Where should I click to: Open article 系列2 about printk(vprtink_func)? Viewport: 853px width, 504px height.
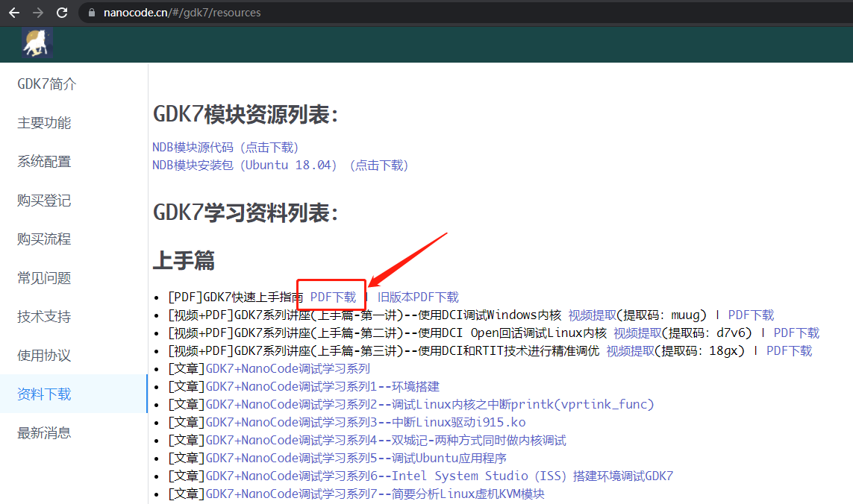430,405
